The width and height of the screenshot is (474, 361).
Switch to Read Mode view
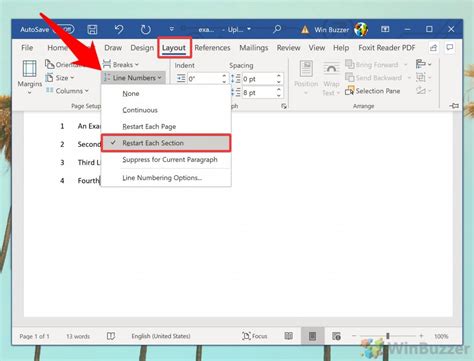[289, 336]
